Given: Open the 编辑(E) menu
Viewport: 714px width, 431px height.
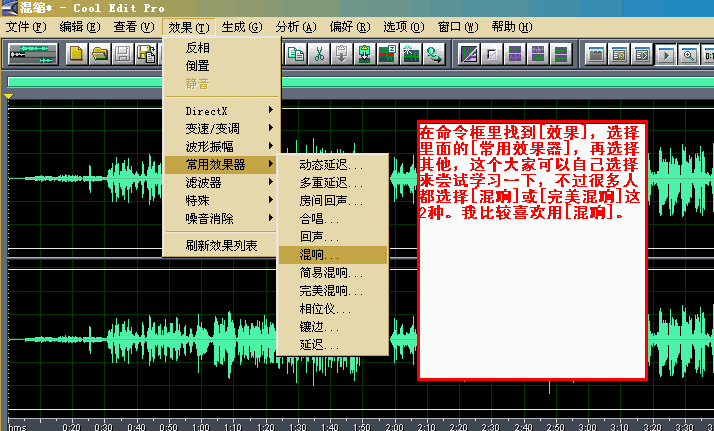Looking at the screenshot, I should point(80,27).
